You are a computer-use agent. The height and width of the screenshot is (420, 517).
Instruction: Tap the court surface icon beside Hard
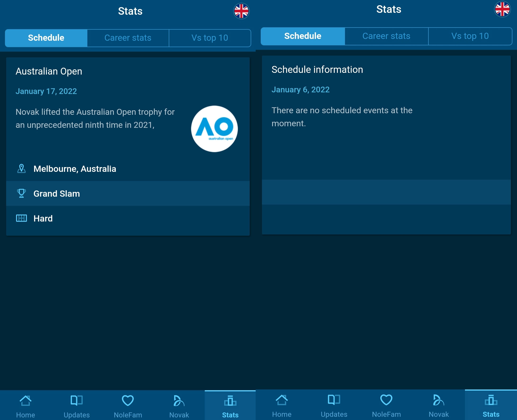(x=22, y=218)
